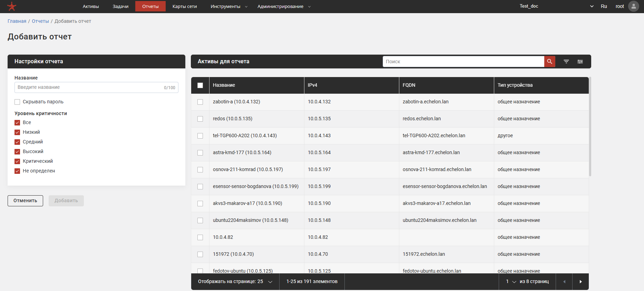644x291 pixels.
Task: Switch to the Активы menu tab
Action: tap(91, 7)
